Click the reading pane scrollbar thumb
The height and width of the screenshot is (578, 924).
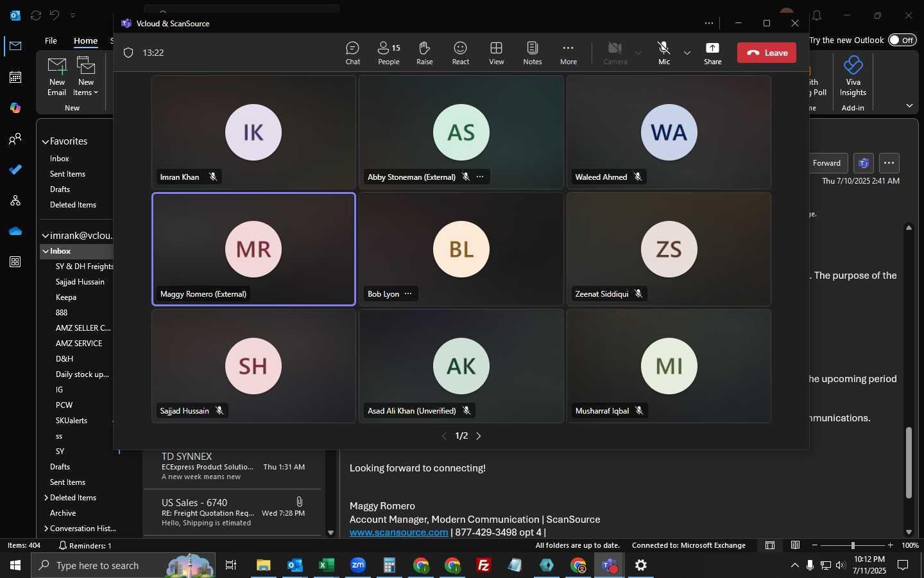click(909, 462)
